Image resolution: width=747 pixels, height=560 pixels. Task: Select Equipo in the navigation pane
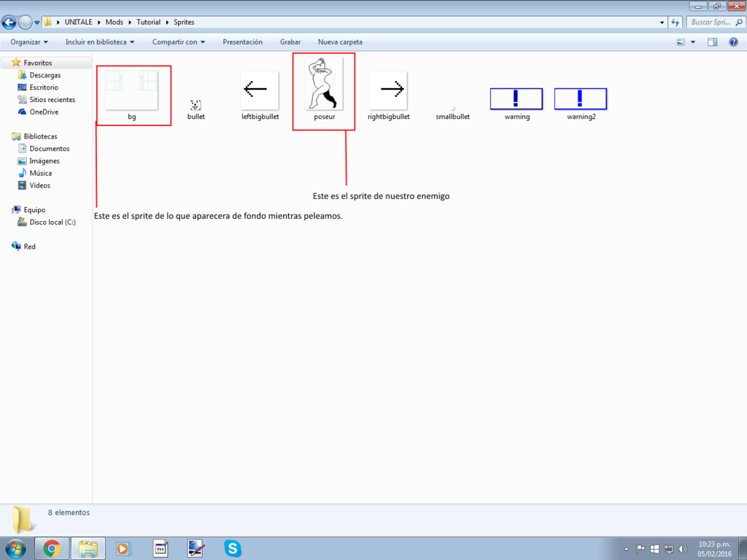(x=34, y=209)
